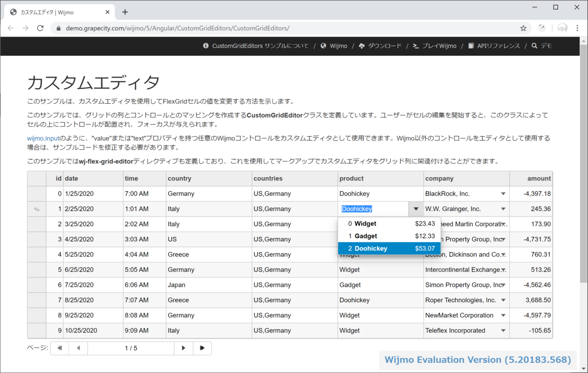The image size is (588, 373).
Task: Select amount cell -4,397.18
Action: pyautogui.click(x=531, y=194)
